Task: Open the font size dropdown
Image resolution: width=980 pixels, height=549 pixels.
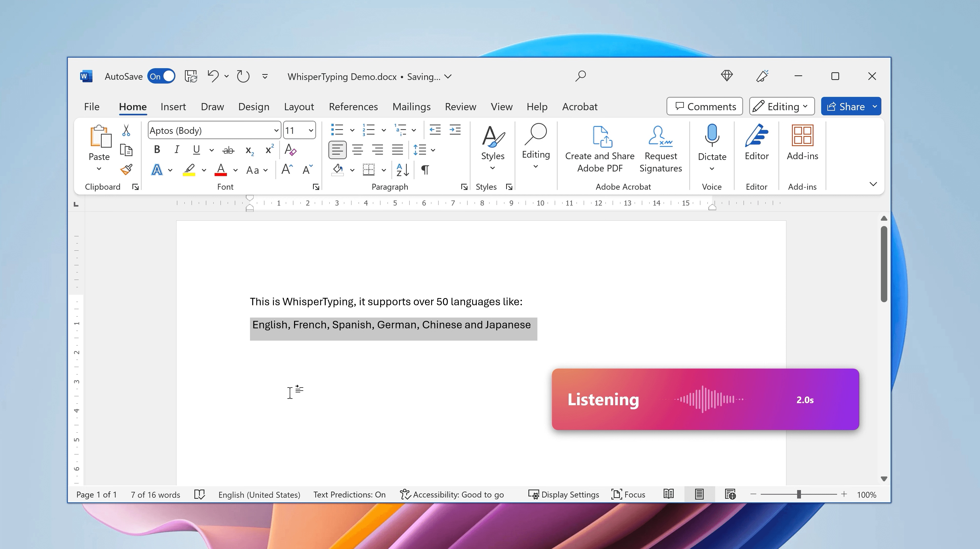Action: click(x=311, y=131)
